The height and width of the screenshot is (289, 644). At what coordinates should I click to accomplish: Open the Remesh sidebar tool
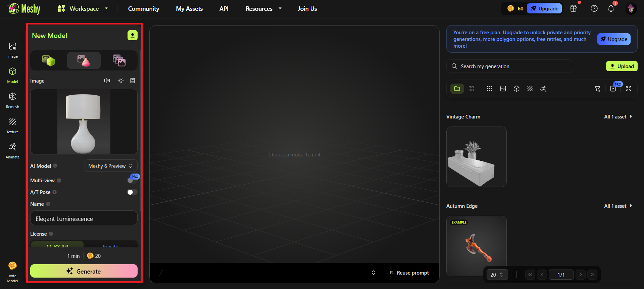[12, 100]
